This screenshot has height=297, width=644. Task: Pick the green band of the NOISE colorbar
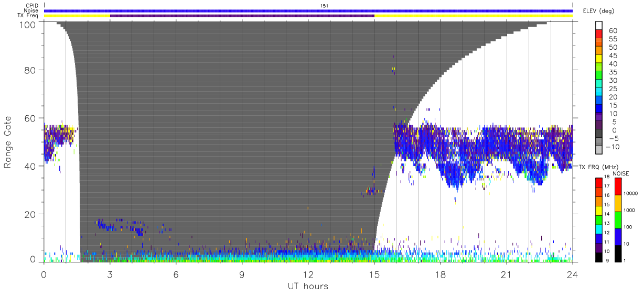[x=618, y=219]
